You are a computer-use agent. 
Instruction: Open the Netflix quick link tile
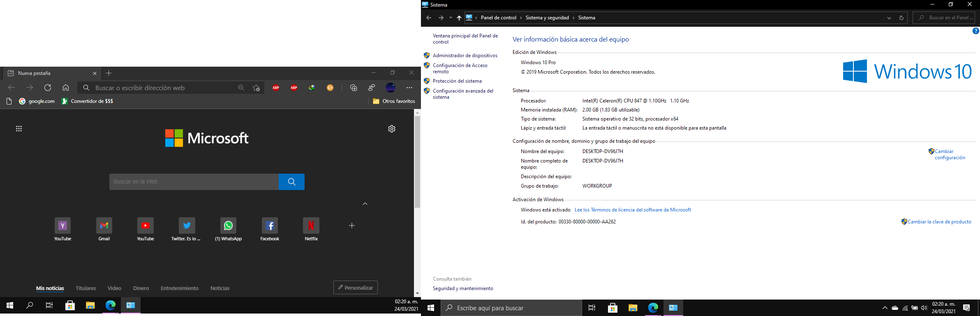click(x=311, y=226)
